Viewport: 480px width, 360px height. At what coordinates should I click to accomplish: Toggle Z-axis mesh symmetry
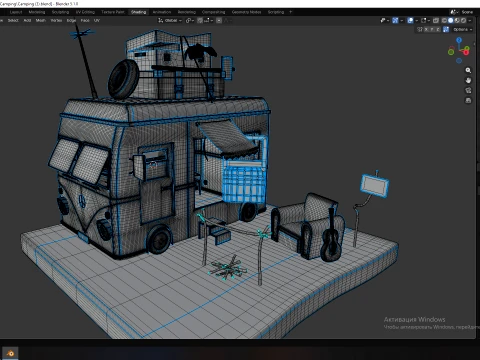[x=438, y=29]
